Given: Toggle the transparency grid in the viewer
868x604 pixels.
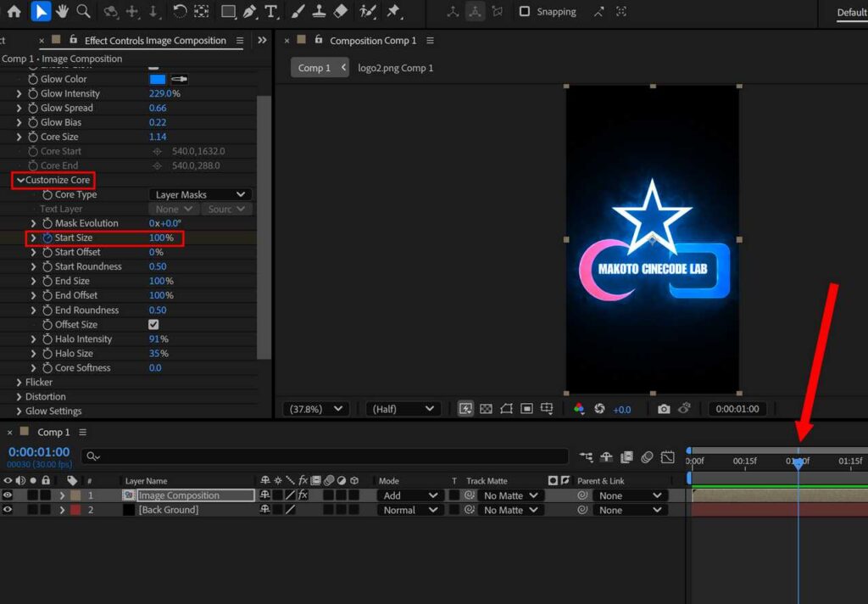Looking at the screenshot, I should tap(486, 409).
